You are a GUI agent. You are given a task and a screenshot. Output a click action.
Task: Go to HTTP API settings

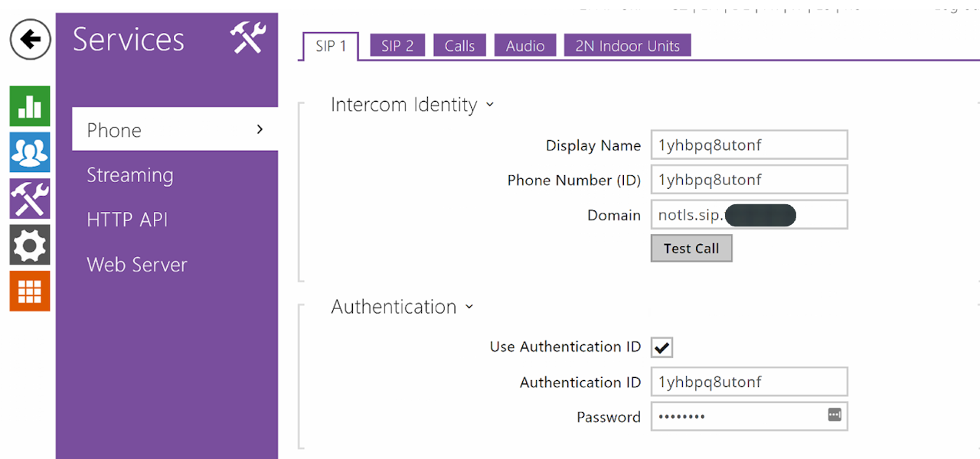pyautogui.click(x=127, y=220)
